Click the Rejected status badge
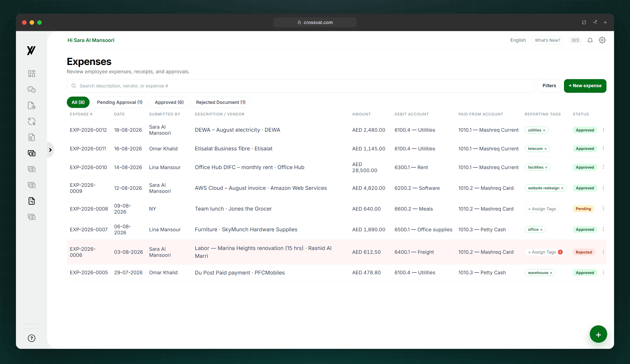The image size is (630, 364). coord(584,252)
